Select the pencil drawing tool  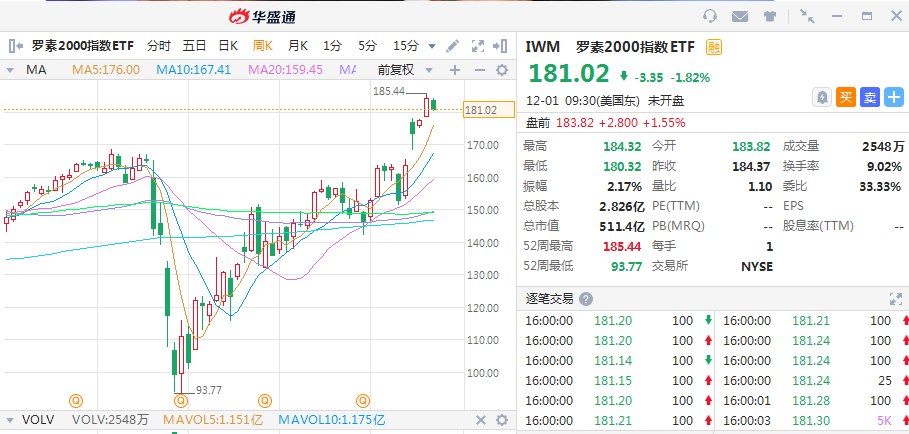tap(453, 46)
